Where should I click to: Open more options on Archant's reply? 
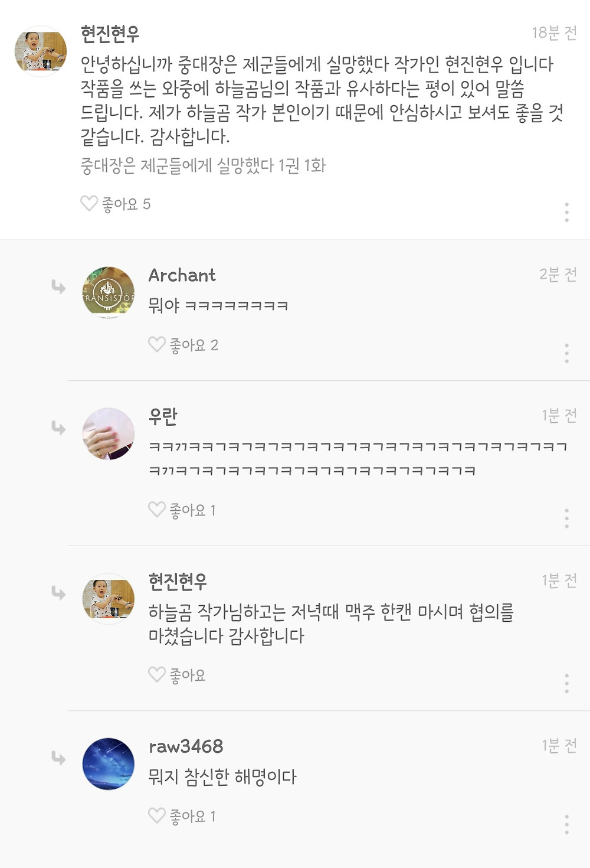click(x=566, y=353)
